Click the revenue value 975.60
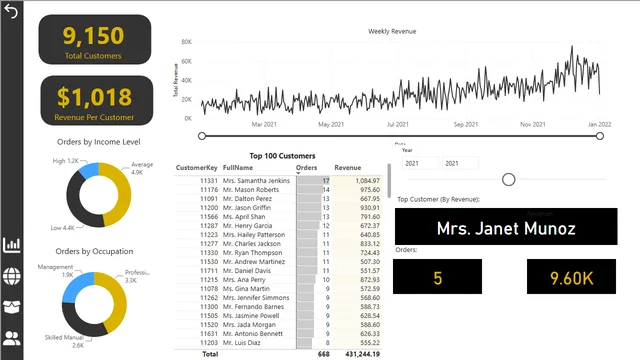 click(x=370, y=190)
